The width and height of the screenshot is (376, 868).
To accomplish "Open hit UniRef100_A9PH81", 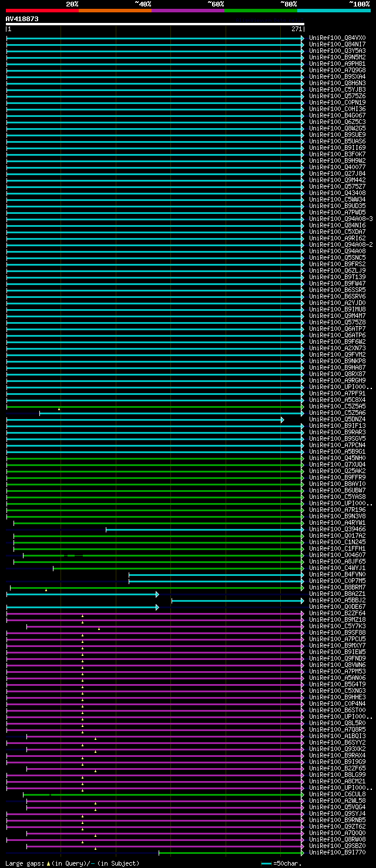I will (x=337, y=63).
